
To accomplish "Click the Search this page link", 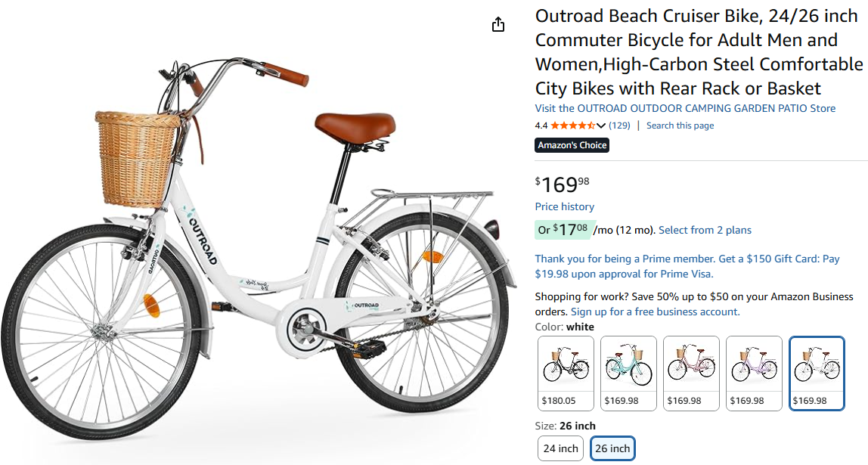I will [x=680, y=126].
